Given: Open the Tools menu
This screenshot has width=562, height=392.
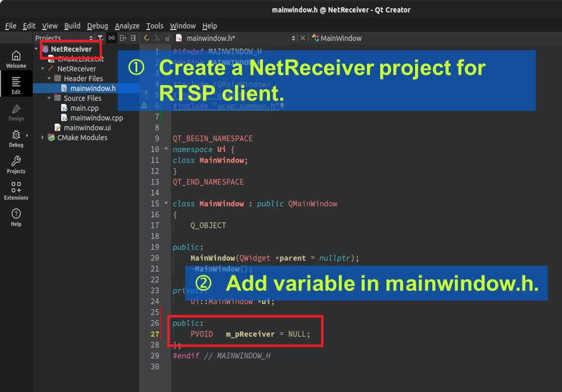Looking at the screenshot, I should pos(154,26).
